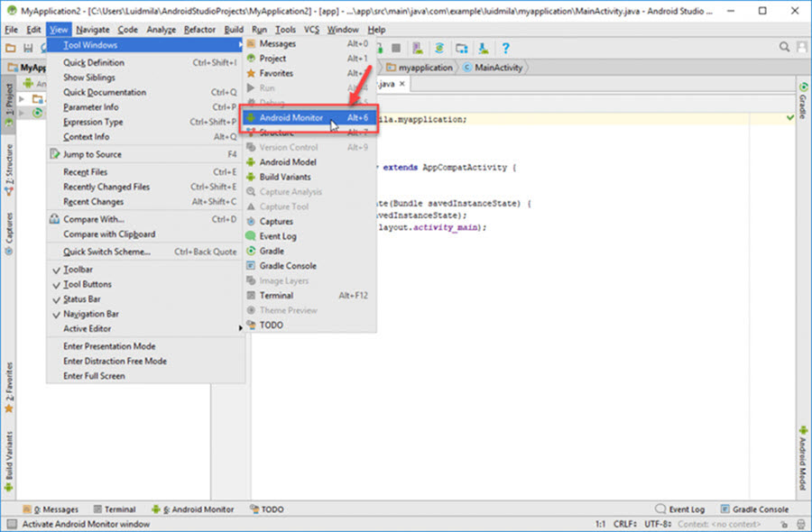Toggle the Tool Buttons check item
Viewport: 812px width, 532px height.
point(145,285)
